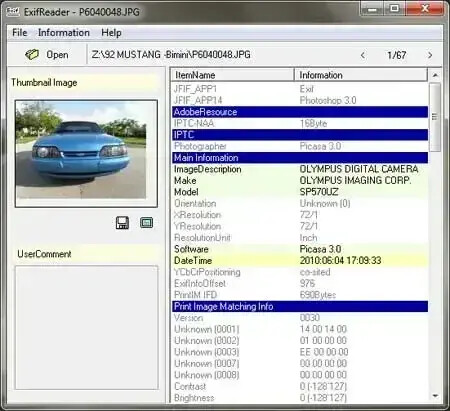Select the XResolution row
Screen dimensions: 450x411
click(300, 215)
